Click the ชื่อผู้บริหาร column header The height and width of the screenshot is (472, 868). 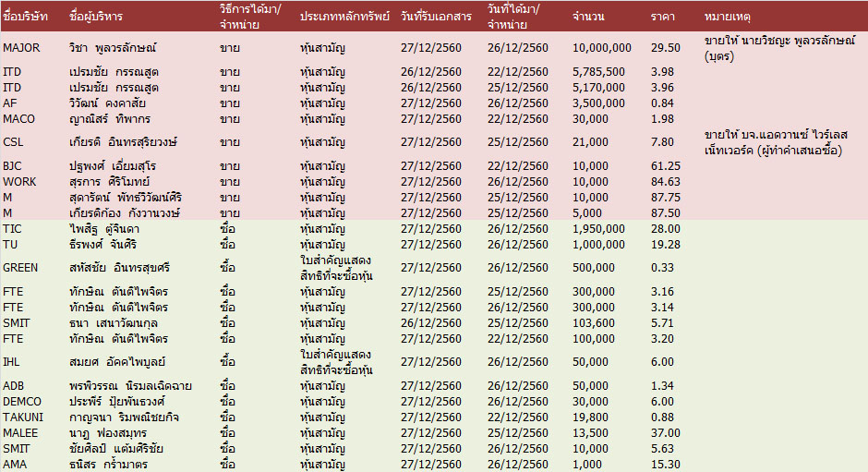click(96, 17)
